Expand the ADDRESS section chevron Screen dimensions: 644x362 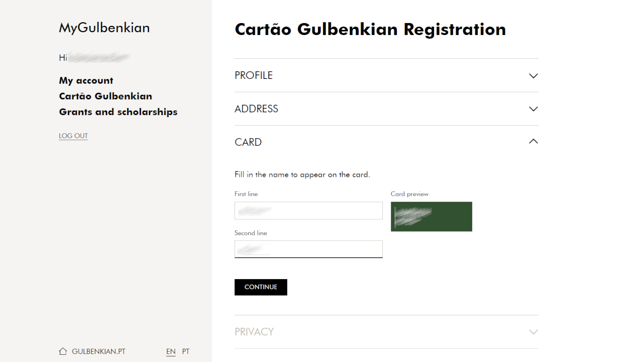[533, 109]
